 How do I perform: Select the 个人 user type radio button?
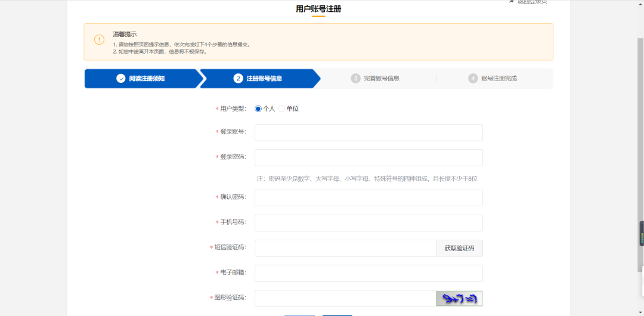(x=258, y=109)
